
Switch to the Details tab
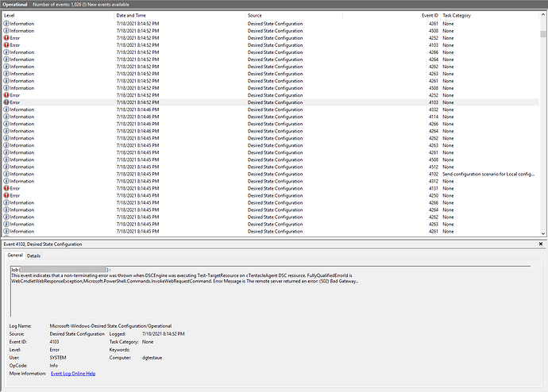(x=33, y=256)
